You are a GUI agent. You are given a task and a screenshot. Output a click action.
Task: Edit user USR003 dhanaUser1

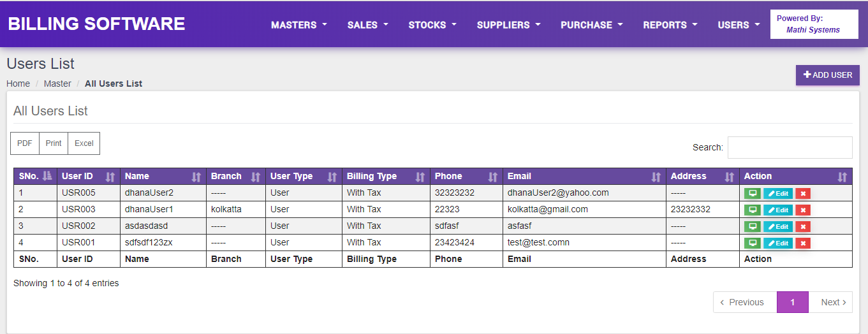(778, 210)
